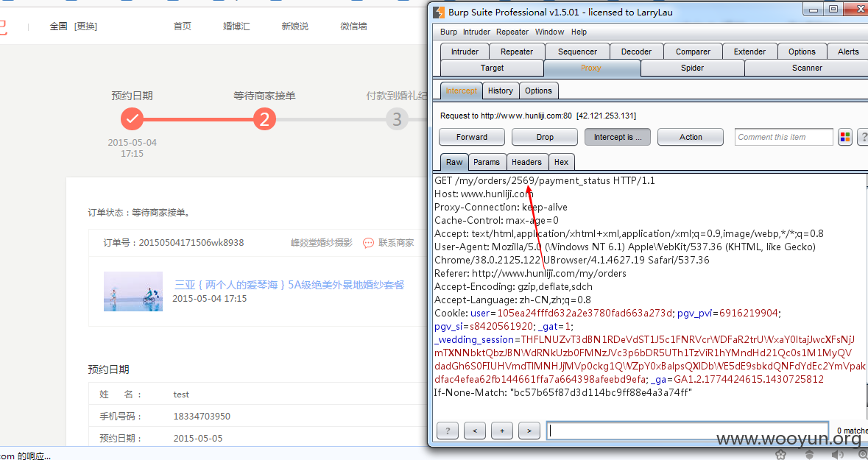Open the top-level Options tab
This screenshot has width=868, height=460.
click(802, 52)
